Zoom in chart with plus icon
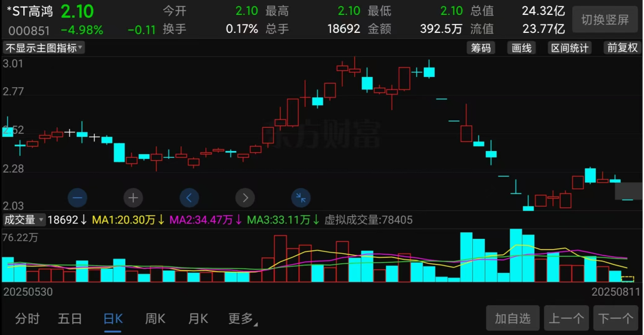Image resolution: width=644 pixels, height=335 pixels. 133,198
